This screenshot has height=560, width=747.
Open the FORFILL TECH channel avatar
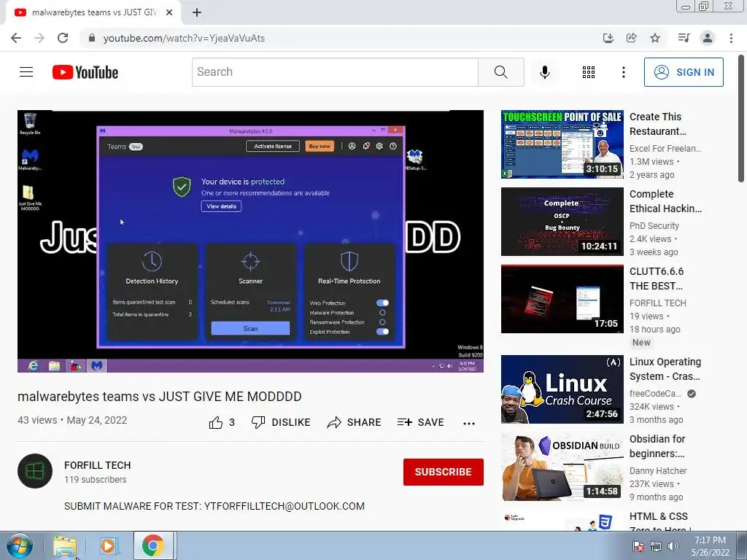35,471
